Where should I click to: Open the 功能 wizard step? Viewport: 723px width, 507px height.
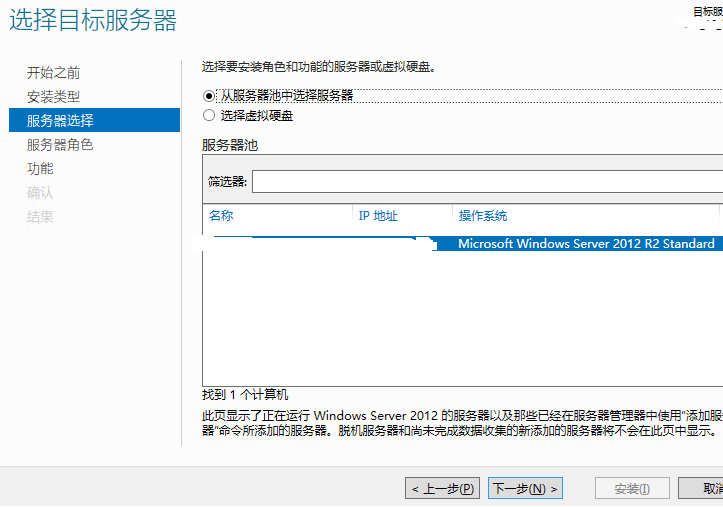40,169
